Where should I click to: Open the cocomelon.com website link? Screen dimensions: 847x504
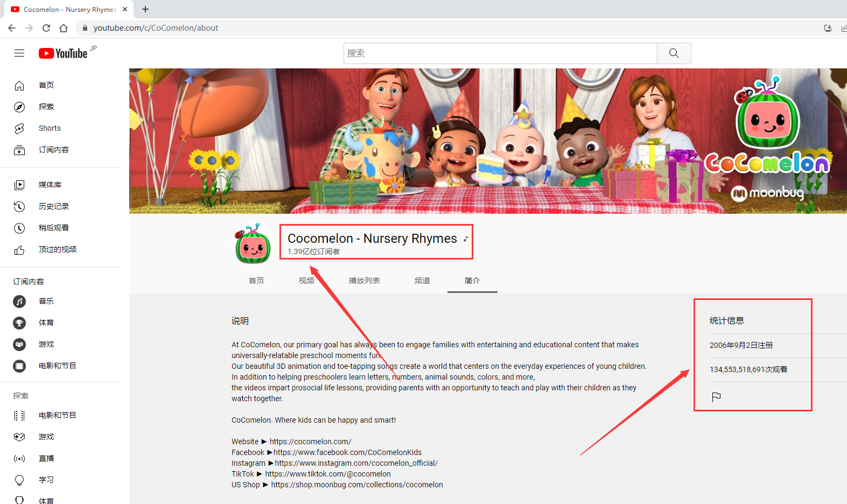310,442
